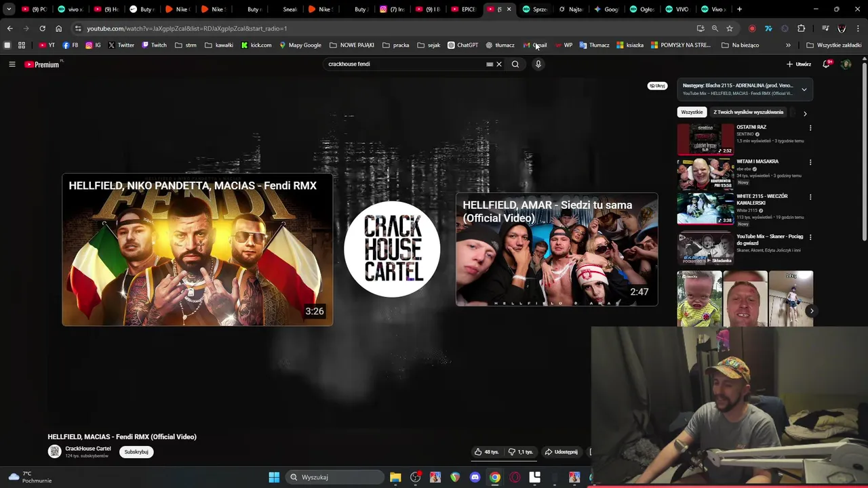Show more filter chips with right arrow
The height and width of the screenshot is (488, 868).
tap(805, 114)
